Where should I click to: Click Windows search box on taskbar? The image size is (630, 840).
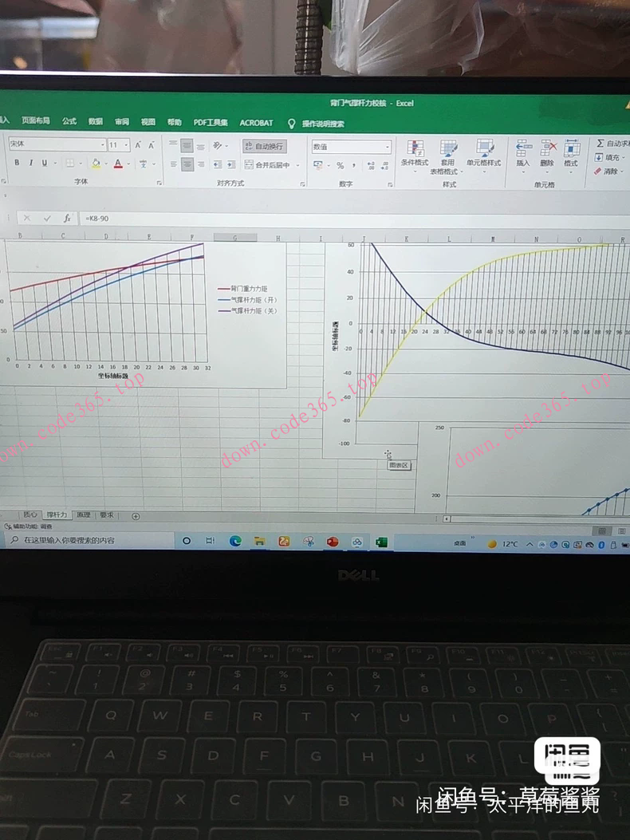pos(89,540)
